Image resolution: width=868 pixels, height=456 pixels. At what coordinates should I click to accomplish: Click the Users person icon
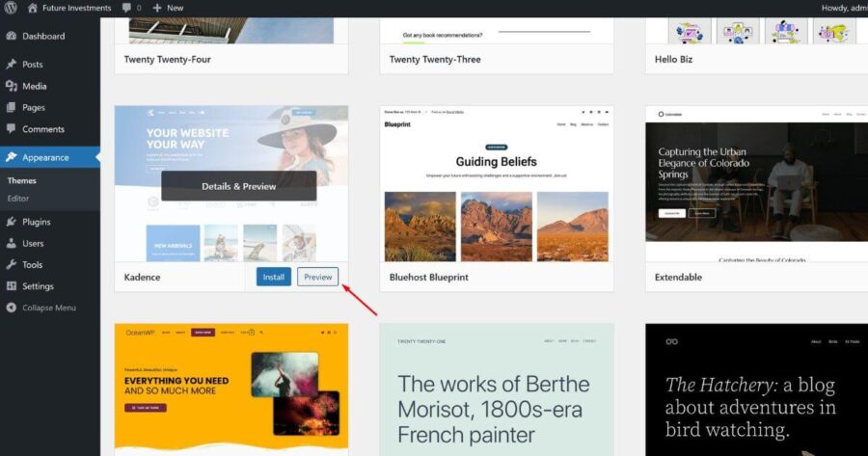point(12,243)
